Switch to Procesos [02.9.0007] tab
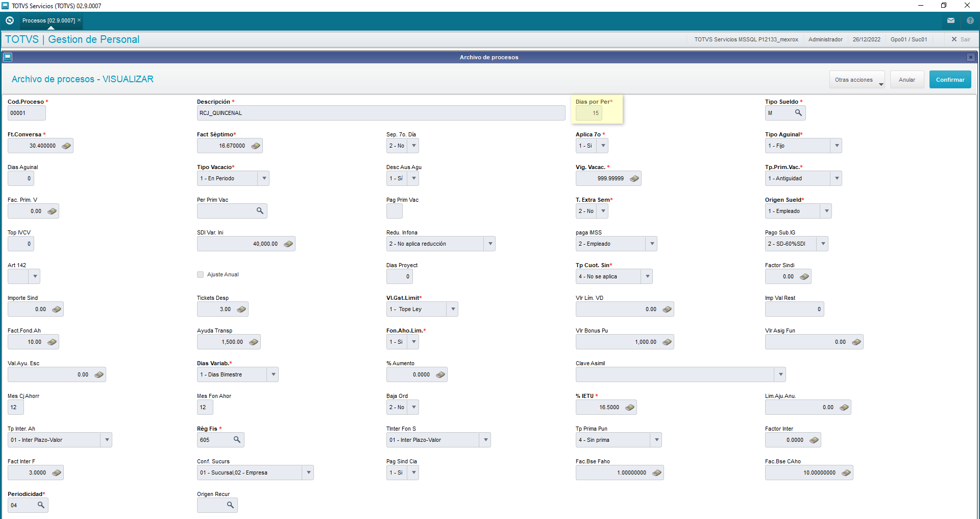This screenshot has height=519, width=980. (48, 20)
